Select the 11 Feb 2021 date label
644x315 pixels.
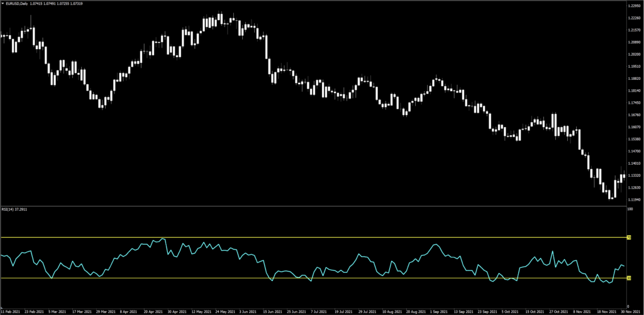[11, 311]
